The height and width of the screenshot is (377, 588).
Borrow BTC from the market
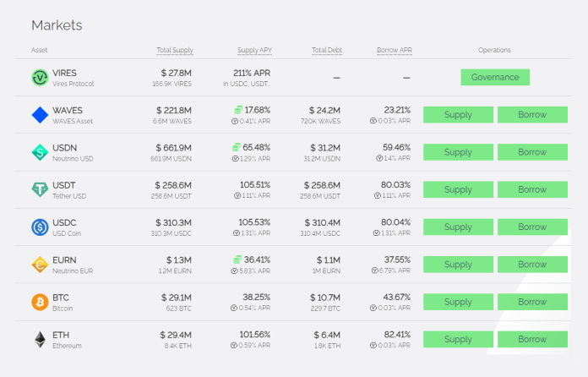[532, 302]
